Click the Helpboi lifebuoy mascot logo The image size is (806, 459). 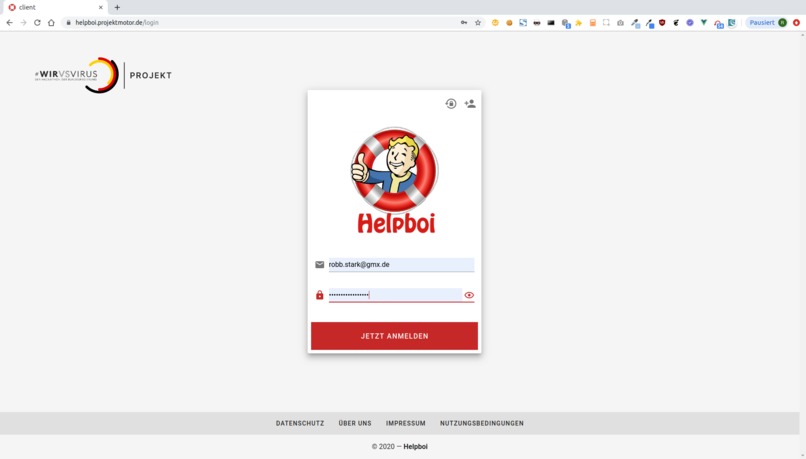394,180
